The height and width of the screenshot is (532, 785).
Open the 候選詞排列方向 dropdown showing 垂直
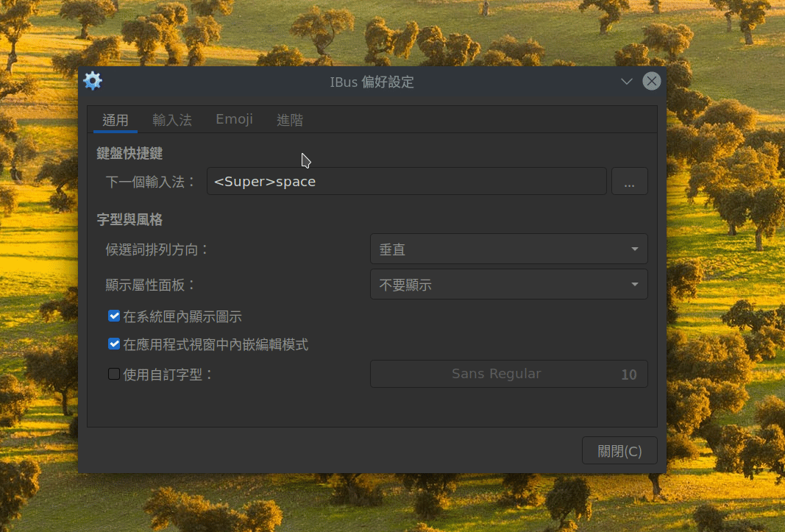pos(508,249)
